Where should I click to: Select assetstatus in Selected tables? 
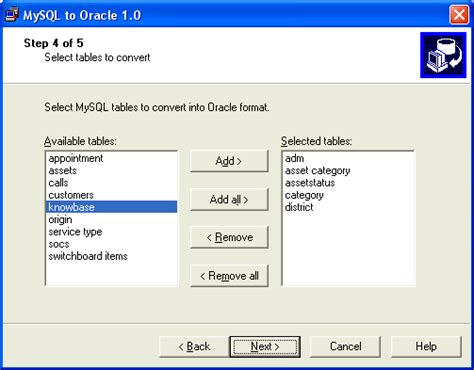tap(348, 183)
